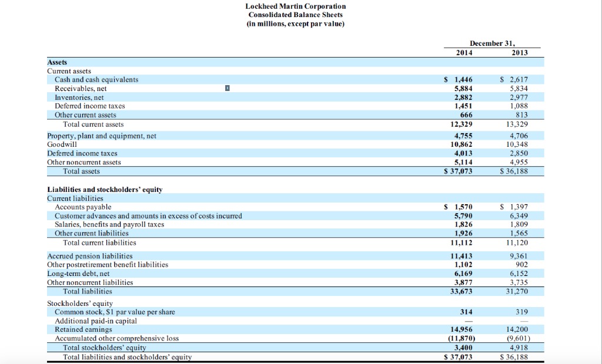Viewport: 602px width, 364px height.
Task: Select the Total stockholders' equity value 3,400
Action: coord(461,347)
